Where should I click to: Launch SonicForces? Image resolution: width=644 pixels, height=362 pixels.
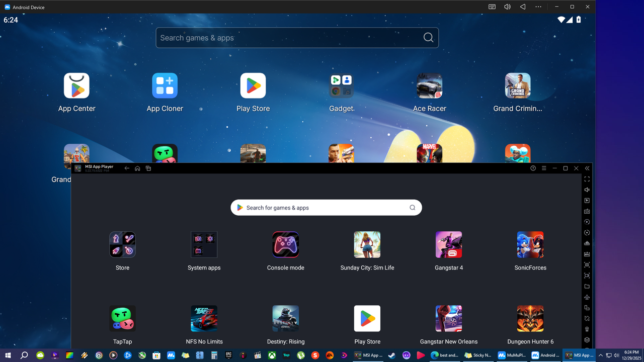point(530,244)
